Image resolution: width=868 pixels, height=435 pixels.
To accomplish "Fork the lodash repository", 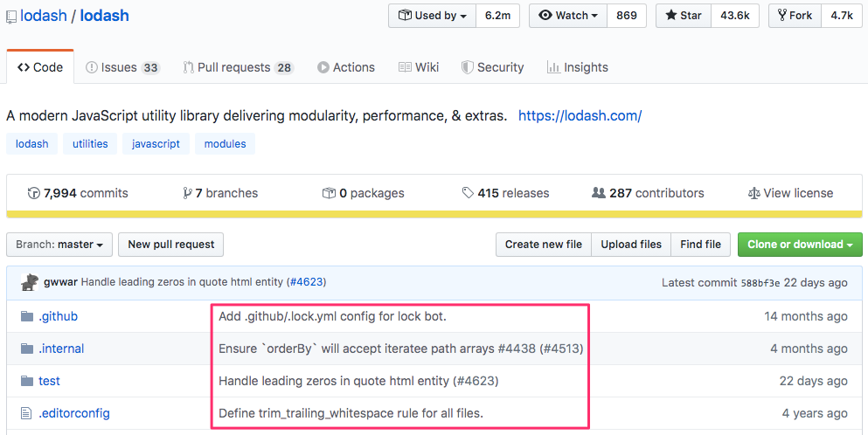I will coord(795,16).
